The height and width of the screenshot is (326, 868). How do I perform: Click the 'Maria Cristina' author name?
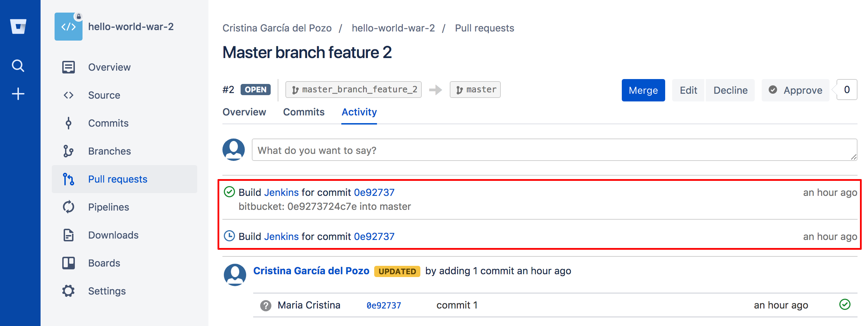(x=309, y=305)
